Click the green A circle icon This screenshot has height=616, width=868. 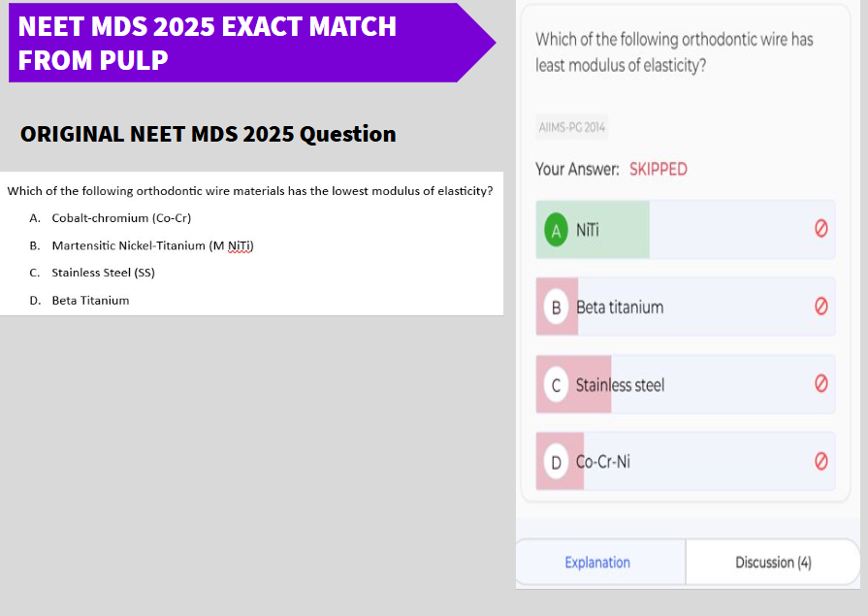pyautogui.click(x=556, y=229)
